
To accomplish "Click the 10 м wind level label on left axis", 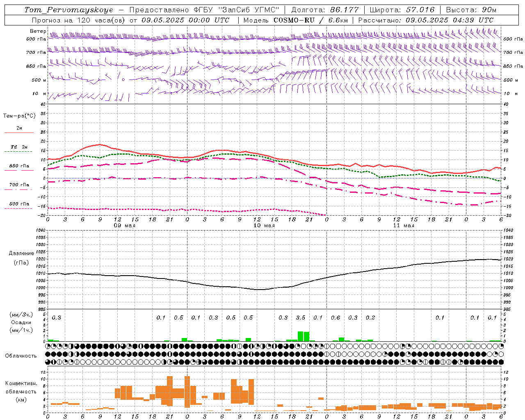I will click(39, 94).
